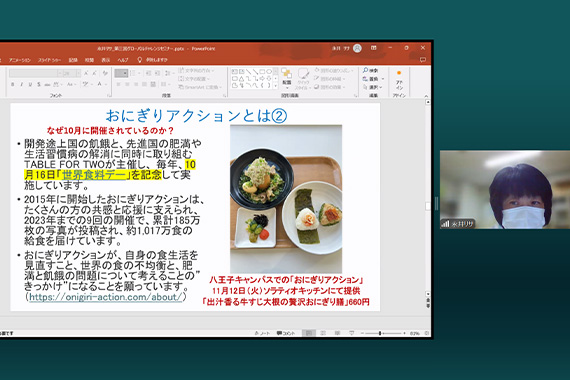This screenshot has width=570, height=380.
Task: Expand the shapes gallery more arrow
Action: pyautogui.click(x=276, y=86)
